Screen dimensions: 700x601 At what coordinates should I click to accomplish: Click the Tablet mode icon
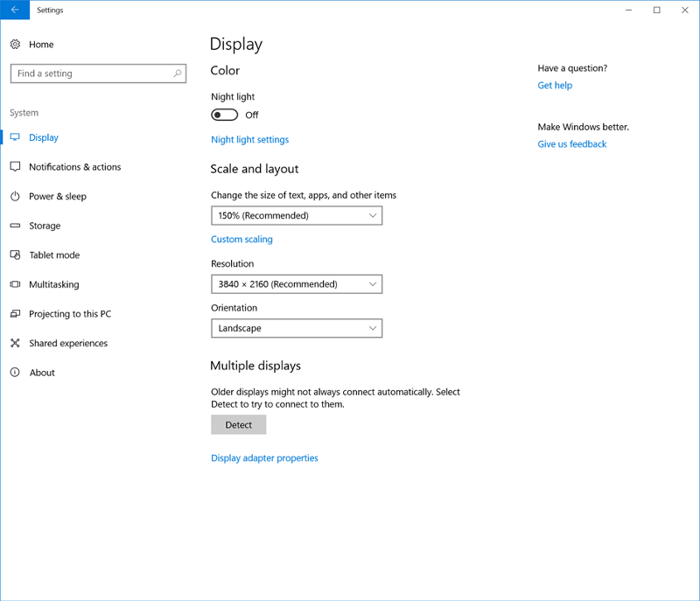pos(14,255)
